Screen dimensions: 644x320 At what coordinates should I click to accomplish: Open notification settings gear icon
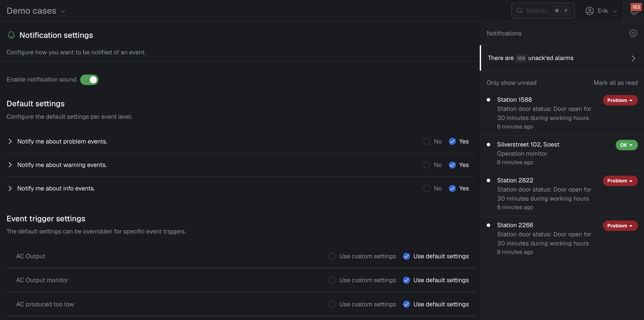(x=633, y=33)
